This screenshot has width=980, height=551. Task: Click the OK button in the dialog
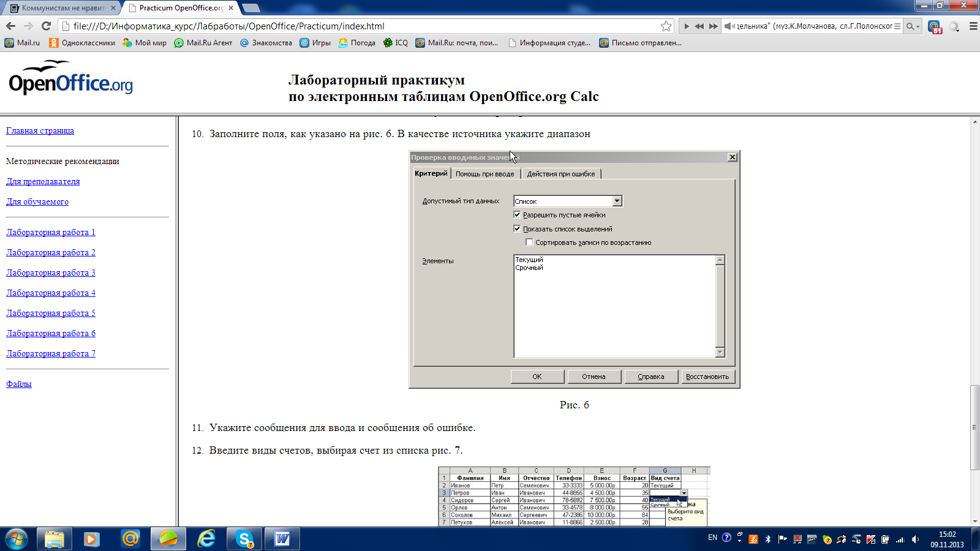[537, 377]
